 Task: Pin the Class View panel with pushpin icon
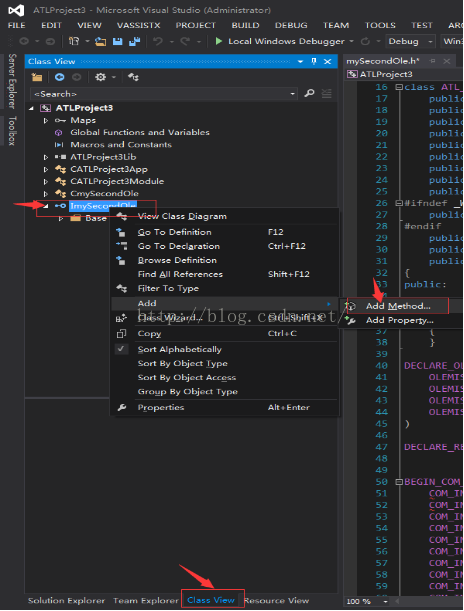click(314, 61)
